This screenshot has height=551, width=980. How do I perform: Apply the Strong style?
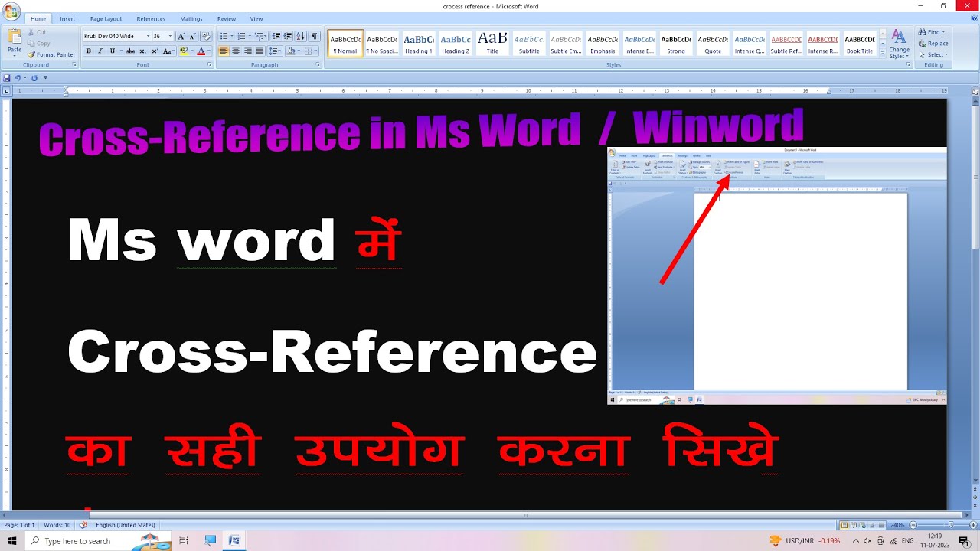coord(676,44)
